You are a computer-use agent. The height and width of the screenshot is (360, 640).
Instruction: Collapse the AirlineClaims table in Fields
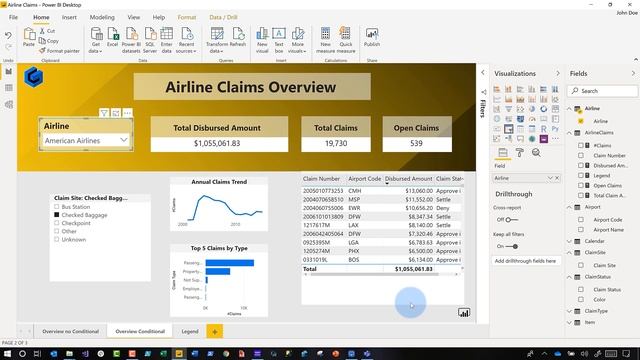569,133
